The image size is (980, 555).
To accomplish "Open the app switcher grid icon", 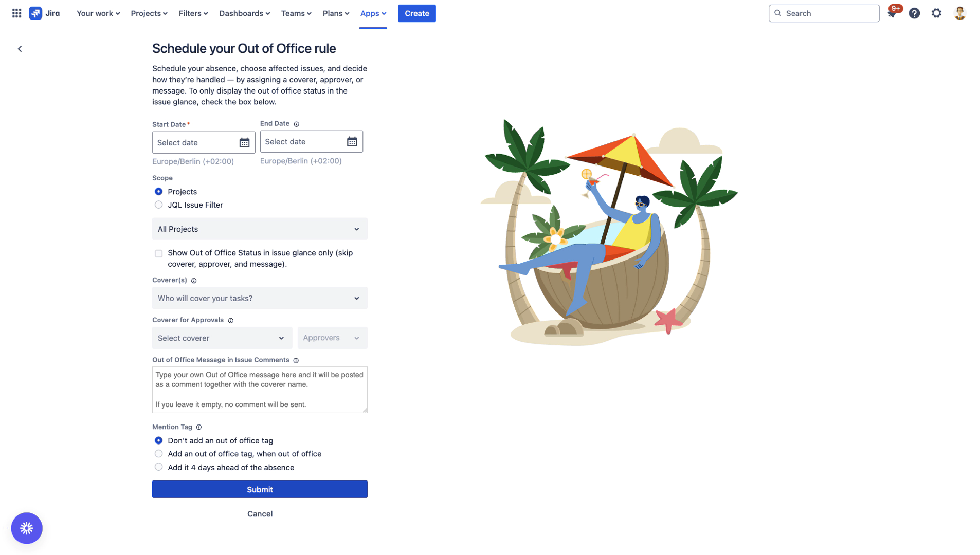I will pos(16,13).
